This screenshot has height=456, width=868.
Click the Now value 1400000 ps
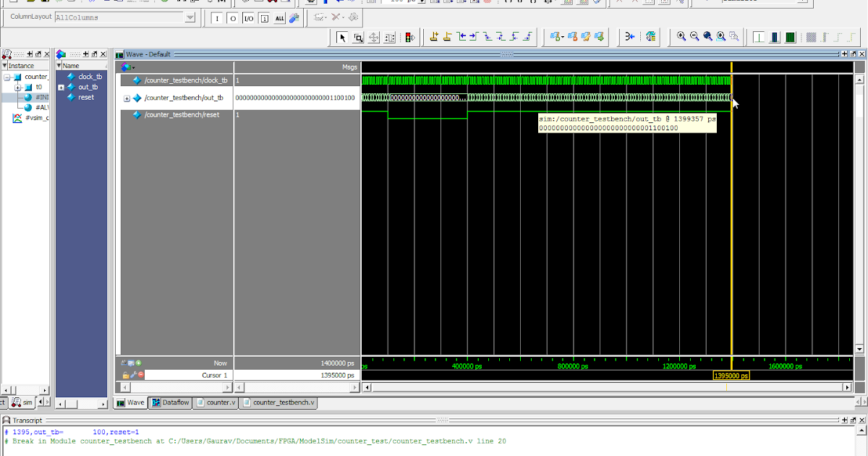(x=337, y=363)
